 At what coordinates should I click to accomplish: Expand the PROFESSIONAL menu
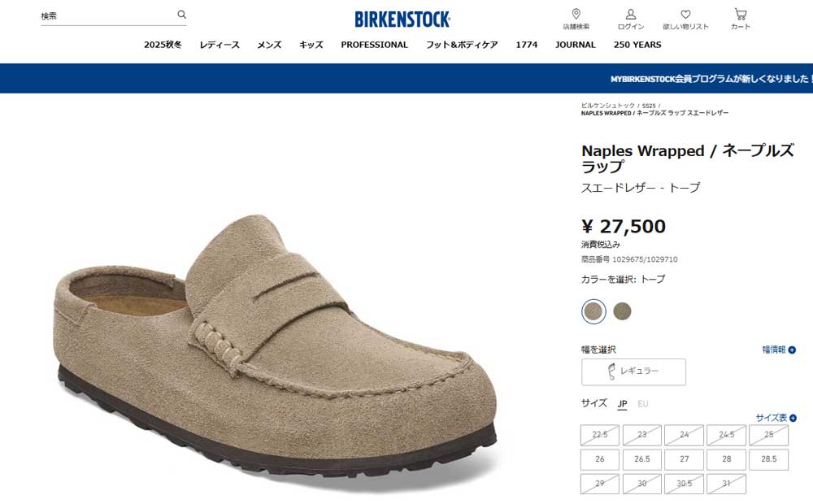pos(374,45)
